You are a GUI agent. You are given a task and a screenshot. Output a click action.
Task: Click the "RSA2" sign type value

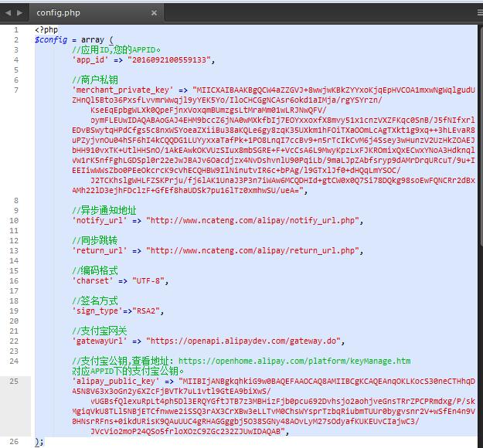pyautogui.click(x=148, y=311)
